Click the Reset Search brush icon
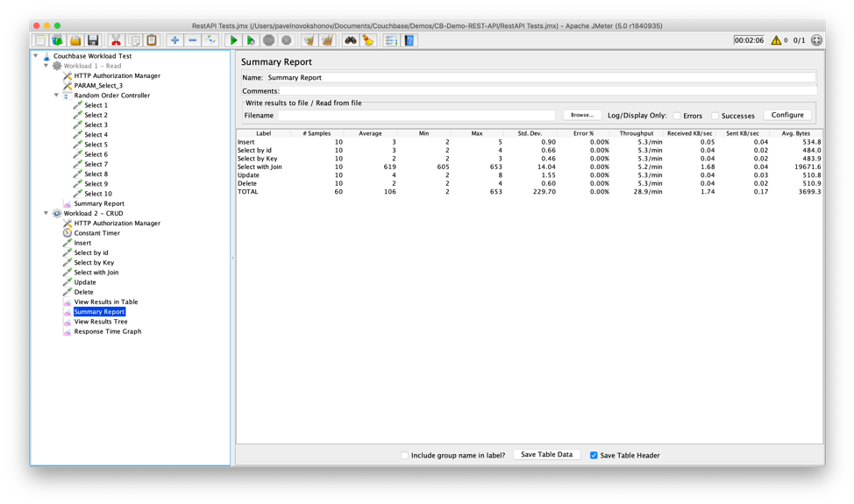 point(368,40)
